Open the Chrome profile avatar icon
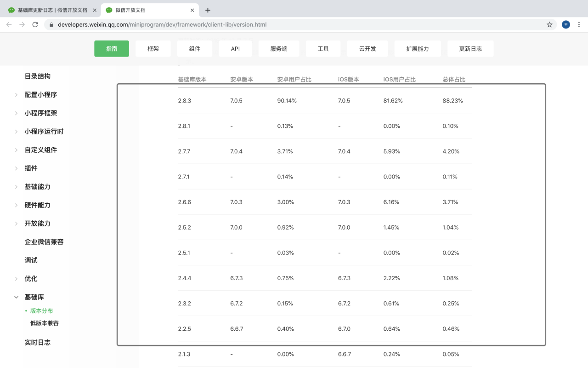 tap(566, 24)
